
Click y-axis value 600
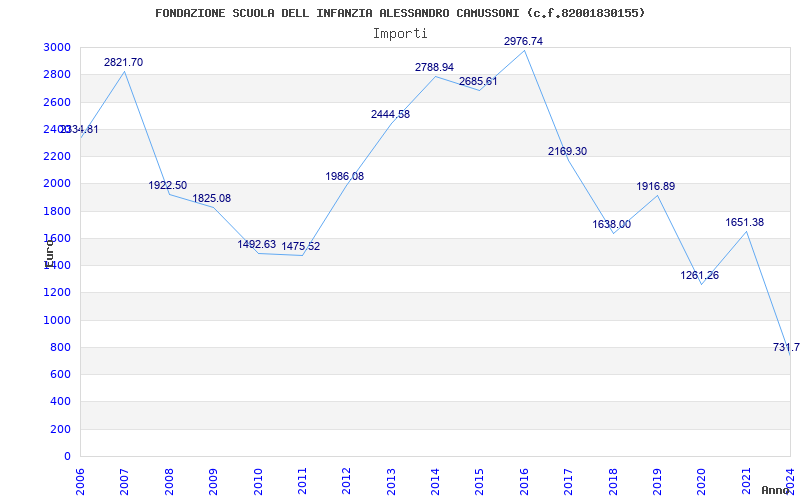tap(60, 374)
